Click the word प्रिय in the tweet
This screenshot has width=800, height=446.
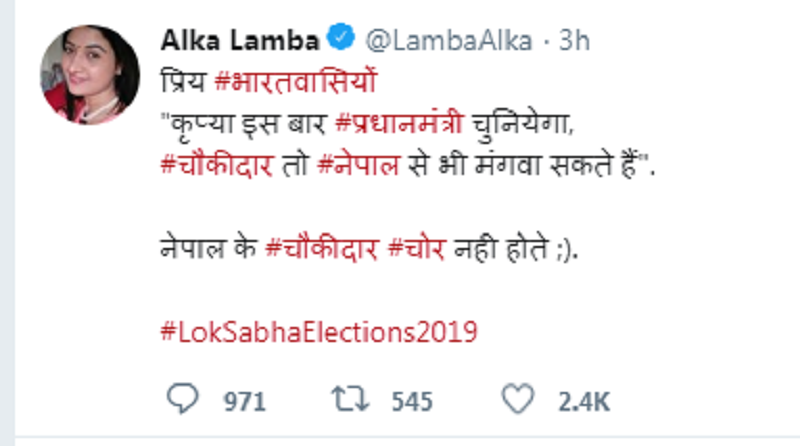click(x=182, y=83)
